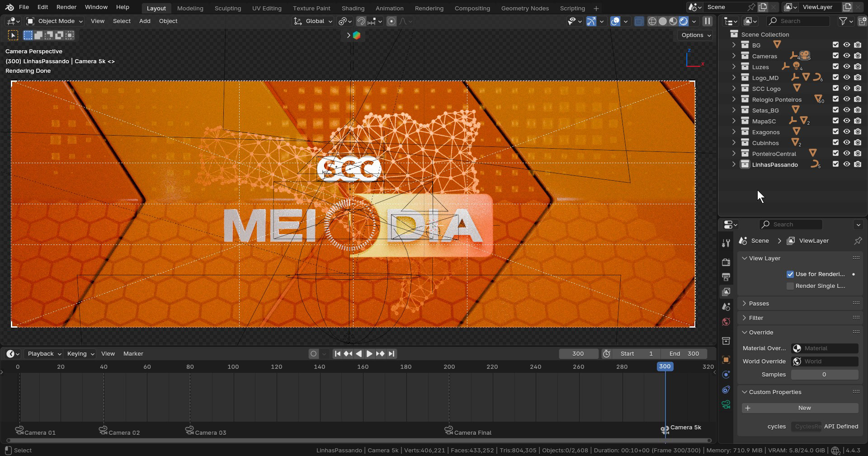Open the viewport Options dropdown
Viewport: 868px width, 456px height.
(x=695, y=35)
